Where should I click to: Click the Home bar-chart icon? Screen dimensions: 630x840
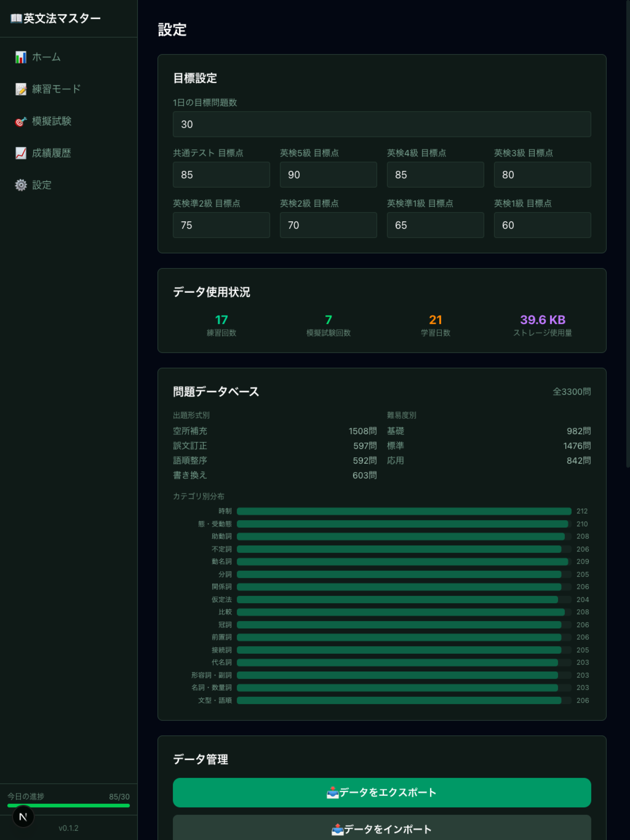coord(21,57)
